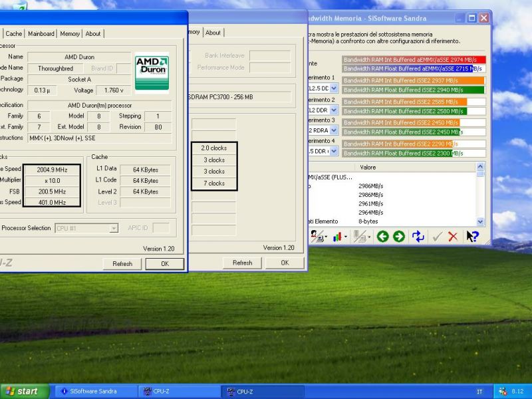Open the bar chart options icon in Sandra
The height and width of the screenshot is (399, 532).
337,237
